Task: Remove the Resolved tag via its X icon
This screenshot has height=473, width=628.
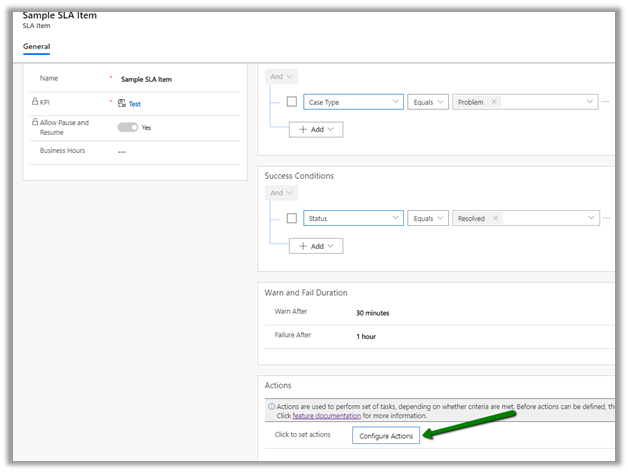Action: [x=496, y=218]
